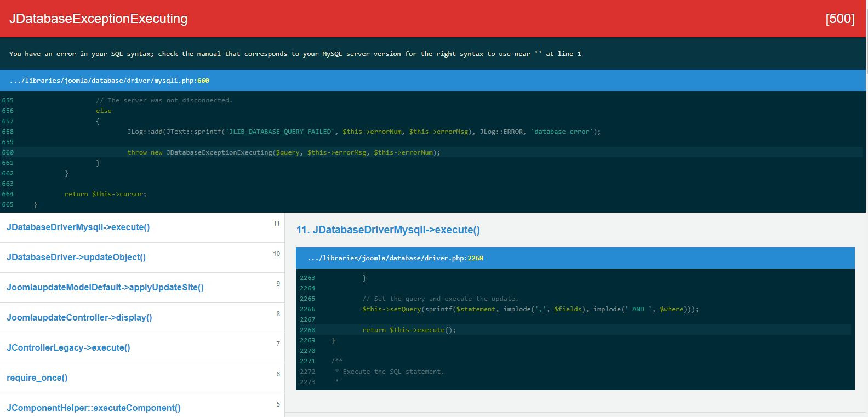Click the [500] error code
The width and height of the screenshot is (868, 417).
840,19
